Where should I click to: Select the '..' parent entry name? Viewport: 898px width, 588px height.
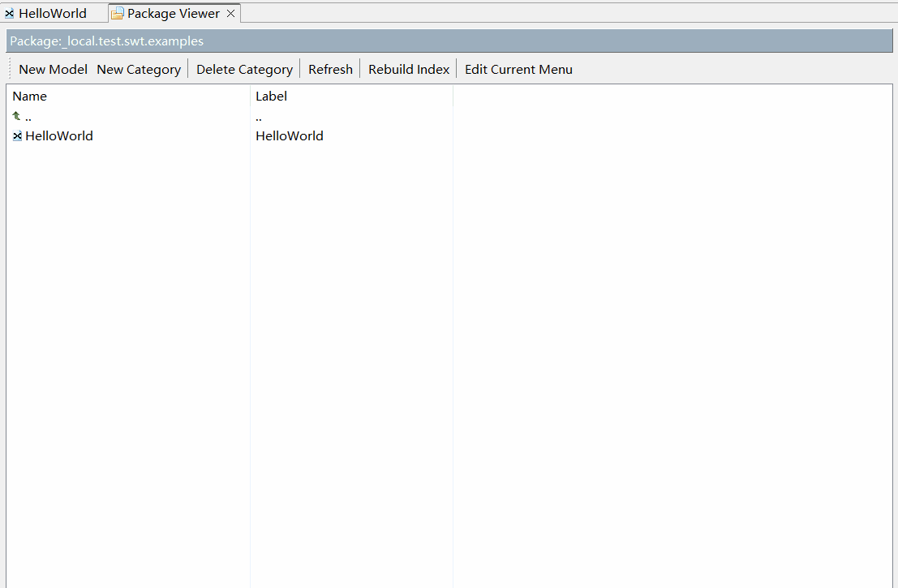28,117
